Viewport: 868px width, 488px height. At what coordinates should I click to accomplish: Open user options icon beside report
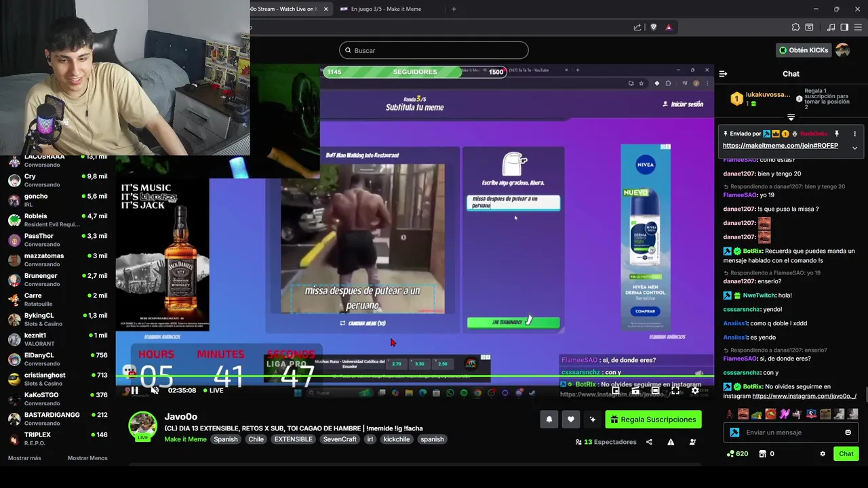pyautogui.click(x=692, y=442)
